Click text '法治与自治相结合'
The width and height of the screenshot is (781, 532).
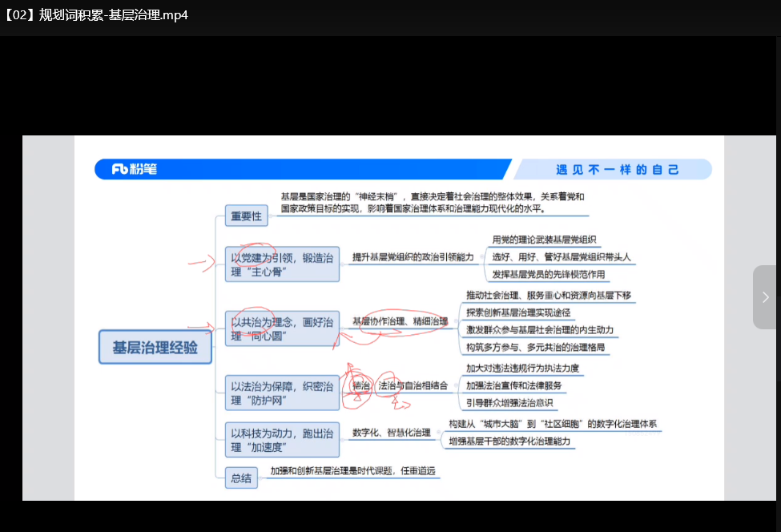tap(413, 385)
